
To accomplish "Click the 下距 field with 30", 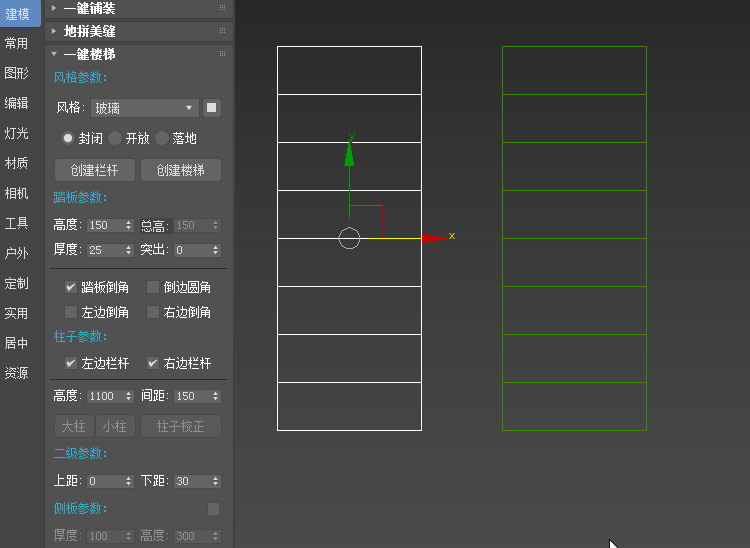I will (192, 481).
